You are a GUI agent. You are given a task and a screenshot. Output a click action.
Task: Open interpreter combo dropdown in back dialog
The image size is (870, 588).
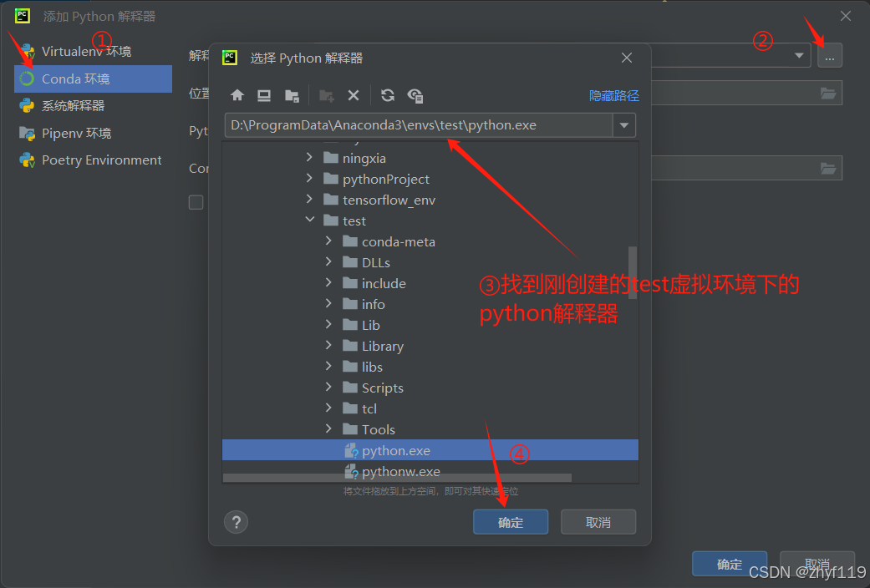(799, 55)
